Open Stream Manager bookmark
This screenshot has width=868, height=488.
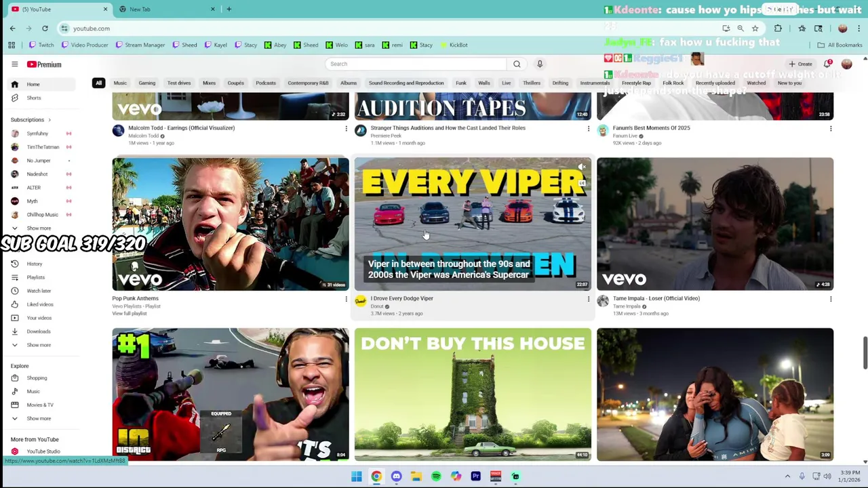(x=140, y=45)
